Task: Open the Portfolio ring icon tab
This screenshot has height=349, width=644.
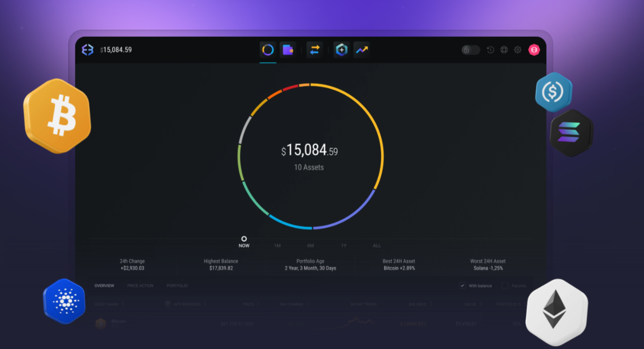Action: tap(268, 50)
